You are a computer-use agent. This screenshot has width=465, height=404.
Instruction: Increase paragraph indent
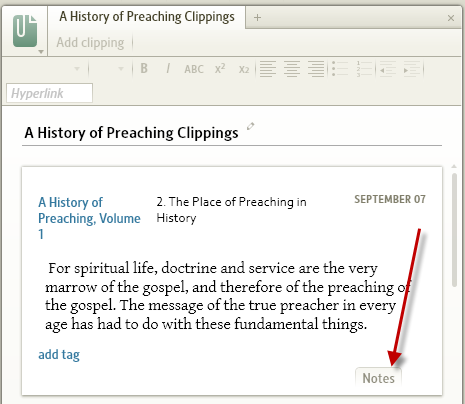click(x=412, y=69)
